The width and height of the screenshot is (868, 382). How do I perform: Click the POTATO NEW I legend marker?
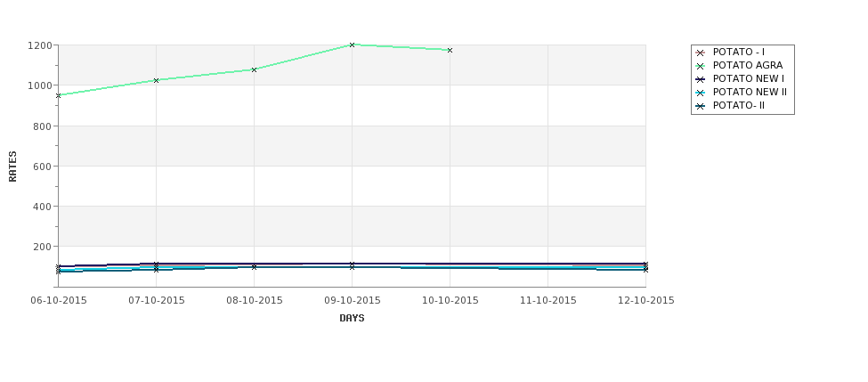[701, 79]
